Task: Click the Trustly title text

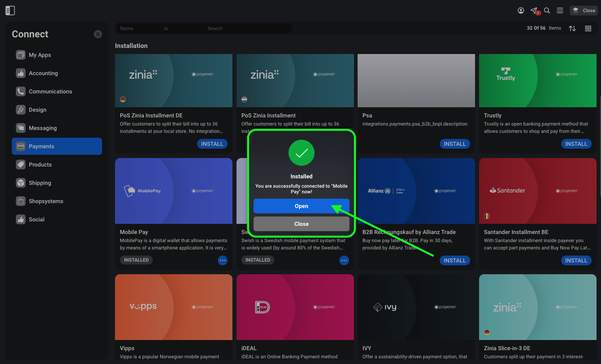Action: coord(493,115)
